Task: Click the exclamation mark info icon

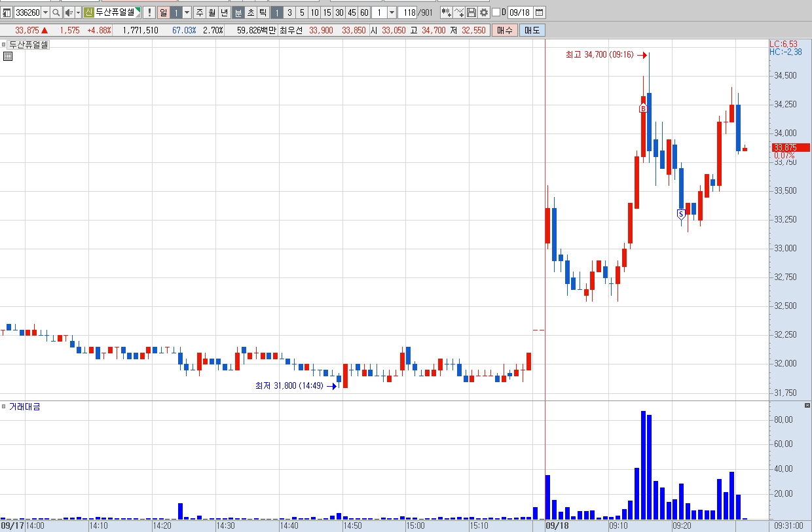Action: click(x=149, y=12)
